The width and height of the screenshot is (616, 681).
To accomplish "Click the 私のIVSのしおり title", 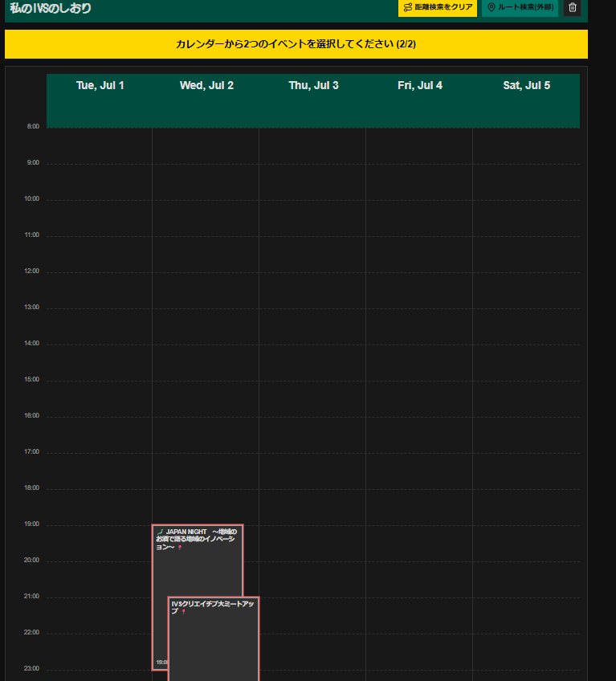I will click(51, 8).
